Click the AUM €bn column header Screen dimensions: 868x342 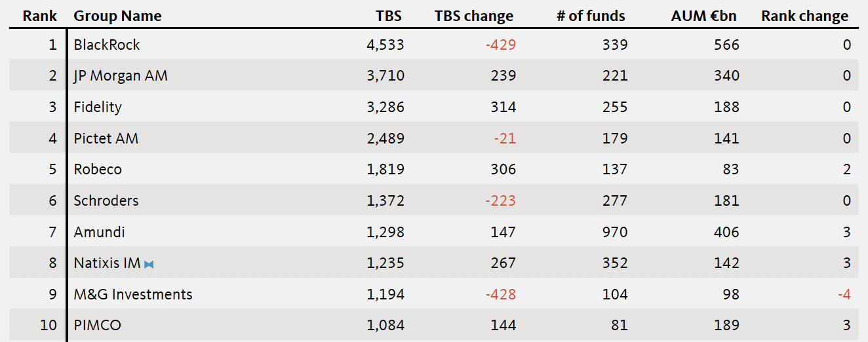[x=703, y=16]
